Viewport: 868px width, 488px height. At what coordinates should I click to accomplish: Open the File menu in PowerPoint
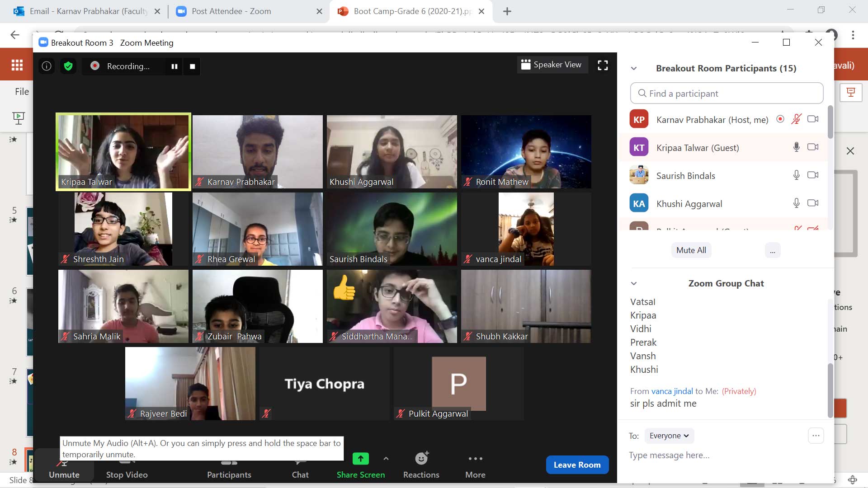pos(22,92)
